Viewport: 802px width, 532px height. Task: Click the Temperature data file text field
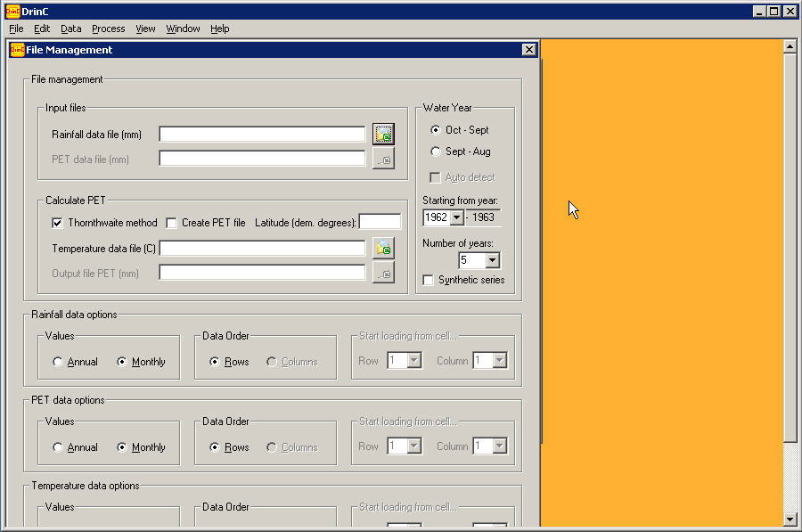pos(262,249)
